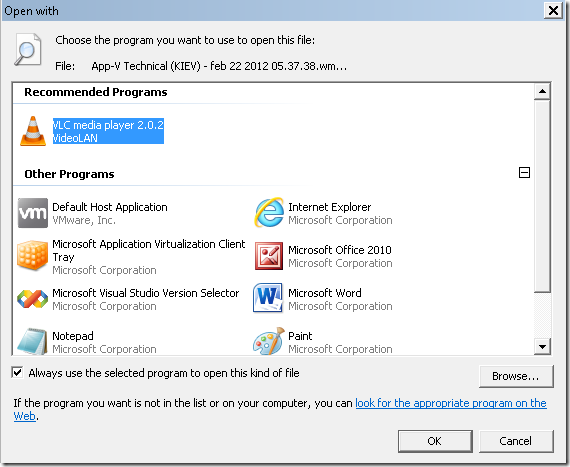Choose the Microsoft Word icon

click(268, 298)
